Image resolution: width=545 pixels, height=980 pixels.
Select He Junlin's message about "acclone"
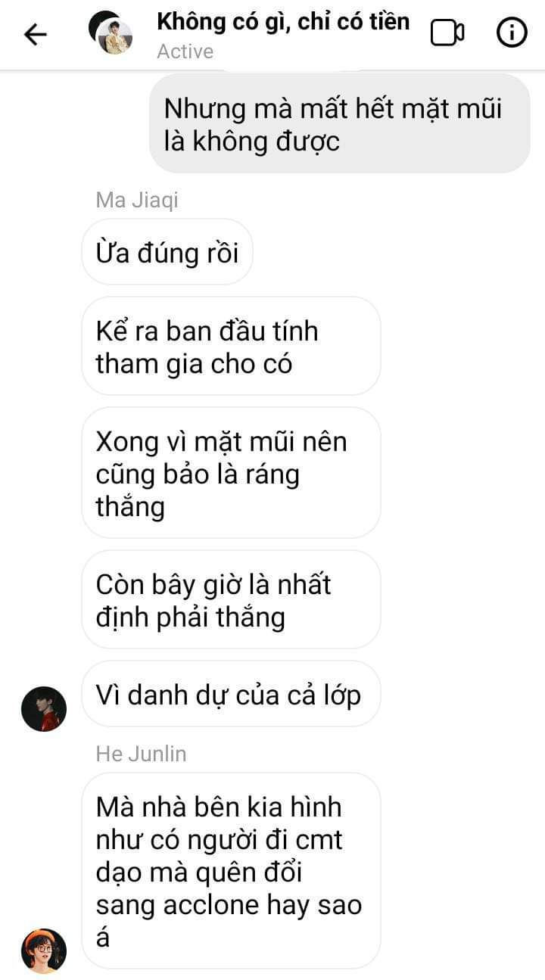[x=231, y=872]
